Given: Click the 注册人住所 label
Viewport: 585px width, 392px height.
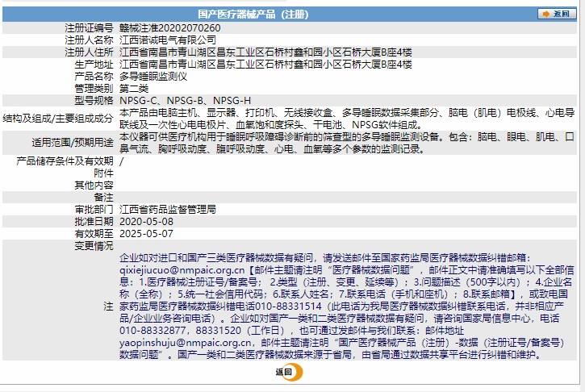Looking at the screenshot, I should click(89, 52).
